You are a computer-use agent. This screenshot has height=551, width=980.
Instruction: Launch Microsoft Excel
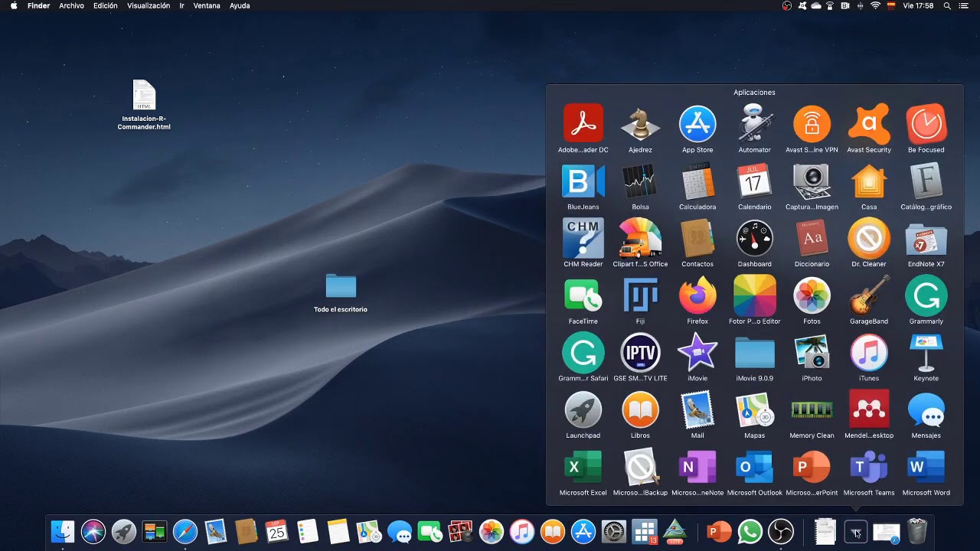pyautogui.click(x=583, y=467)
